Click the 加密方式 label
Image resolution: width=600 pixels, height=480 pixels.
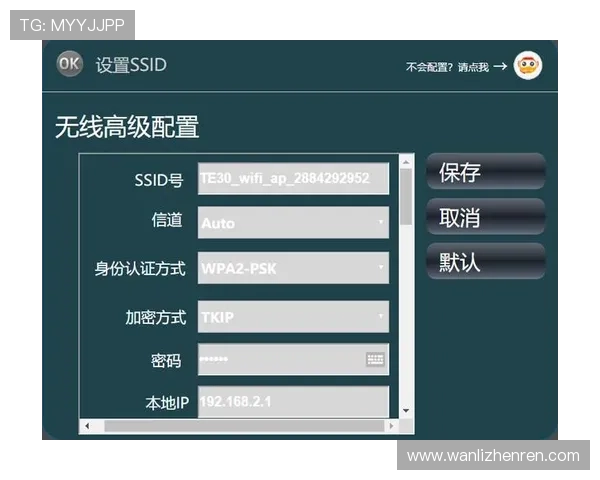(156, 317)
